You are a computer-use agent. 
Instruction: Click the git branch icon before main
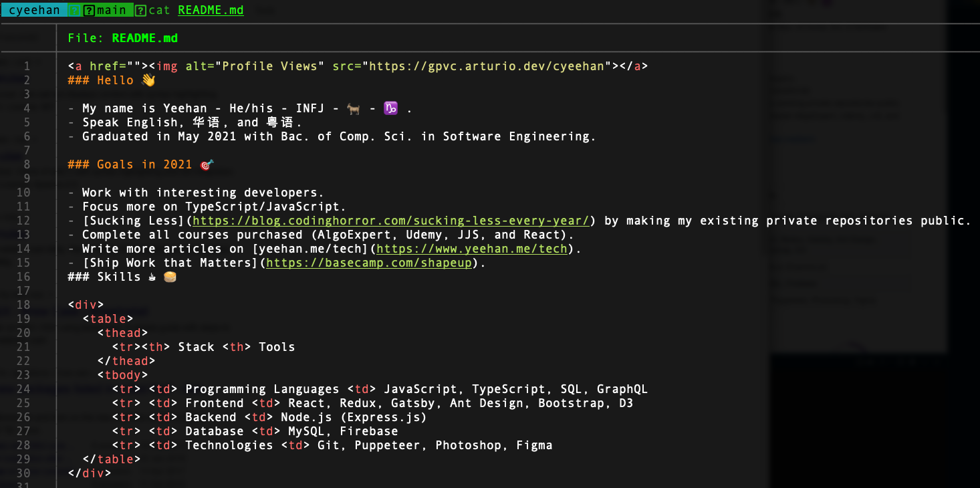coord(89,10)
